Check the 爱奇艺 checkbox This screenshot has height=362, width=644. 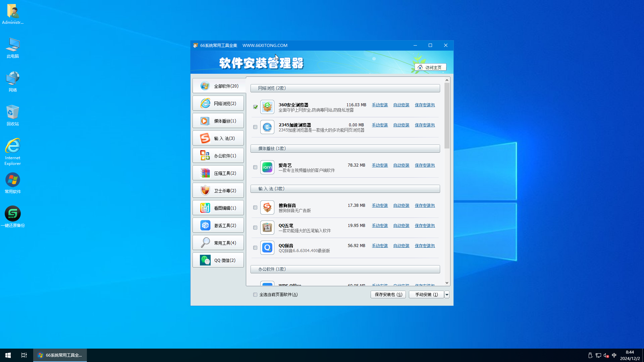tap(255, 167)
